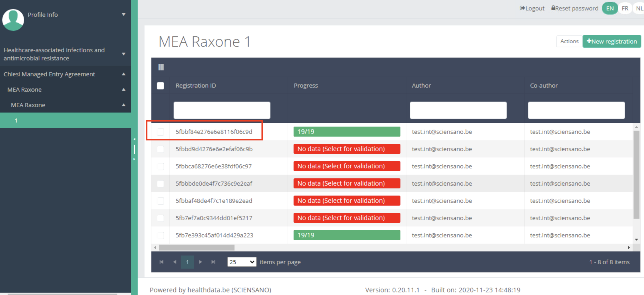This screenshot has width=644, height=295.
Task: Open Chiesi Managed Entry Agreement menu item
Action: pos(49,74)
